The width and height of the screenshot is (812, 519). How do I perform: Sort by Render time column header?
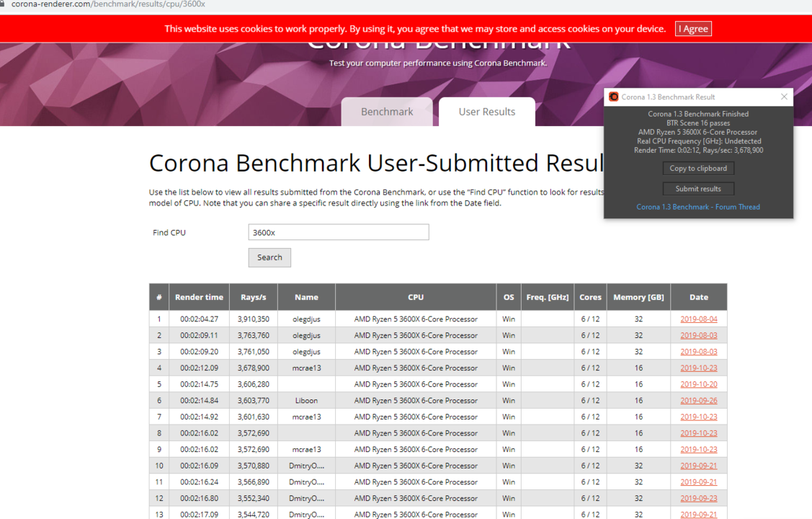(x=200, y=297)
